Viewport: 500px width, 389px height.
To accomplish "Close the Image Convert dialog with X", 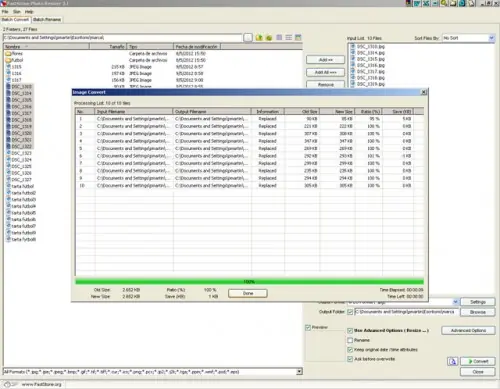I will (x=424, y=92).
